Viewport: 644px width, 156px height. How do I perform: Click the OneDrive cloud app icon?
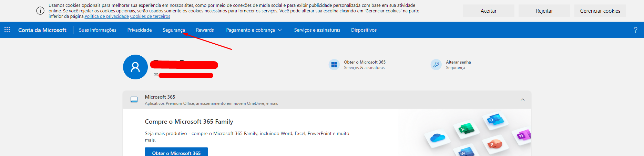click(x=438, y=138)
